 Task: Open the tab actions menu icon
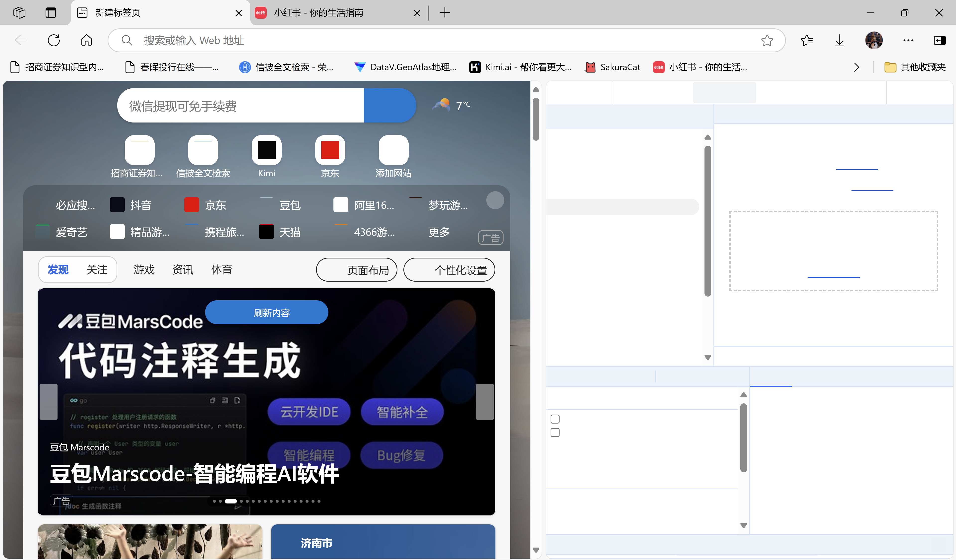[x=51, y=12]
